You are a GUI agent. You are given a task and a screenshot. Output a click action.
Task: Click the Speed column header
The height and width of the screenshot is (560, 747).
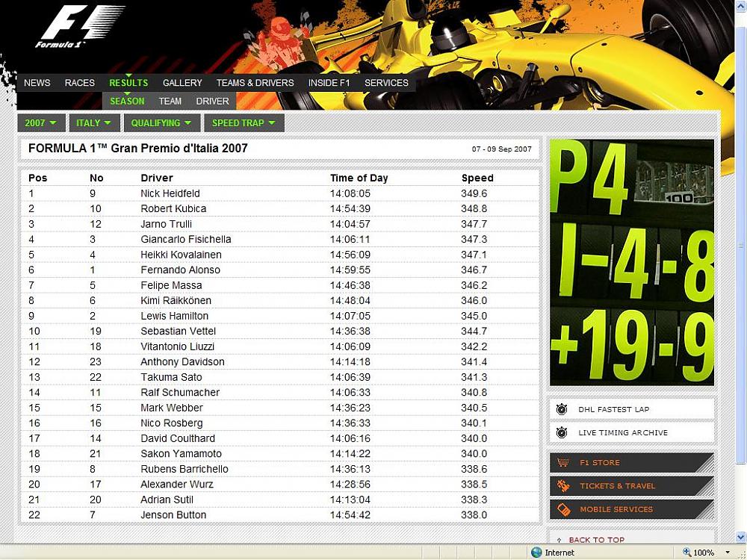point(477,178)
